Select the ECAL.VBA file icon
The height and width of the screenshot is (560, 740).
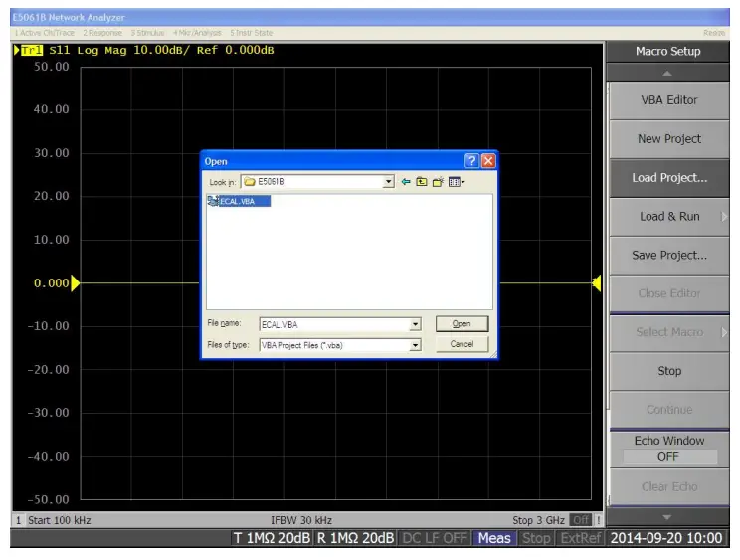point(213,201)
